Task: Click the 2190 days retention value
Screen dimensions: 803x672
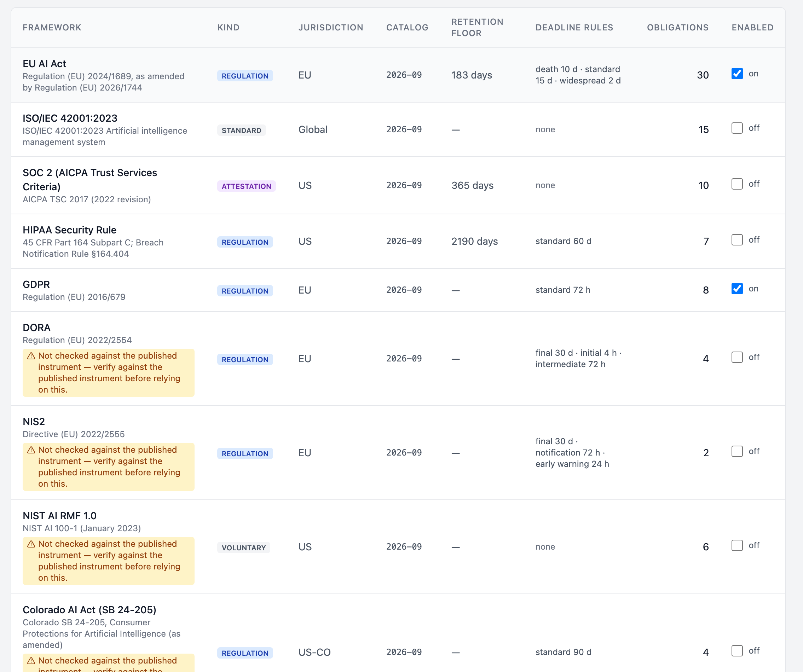Action: [x=474, y=241]
